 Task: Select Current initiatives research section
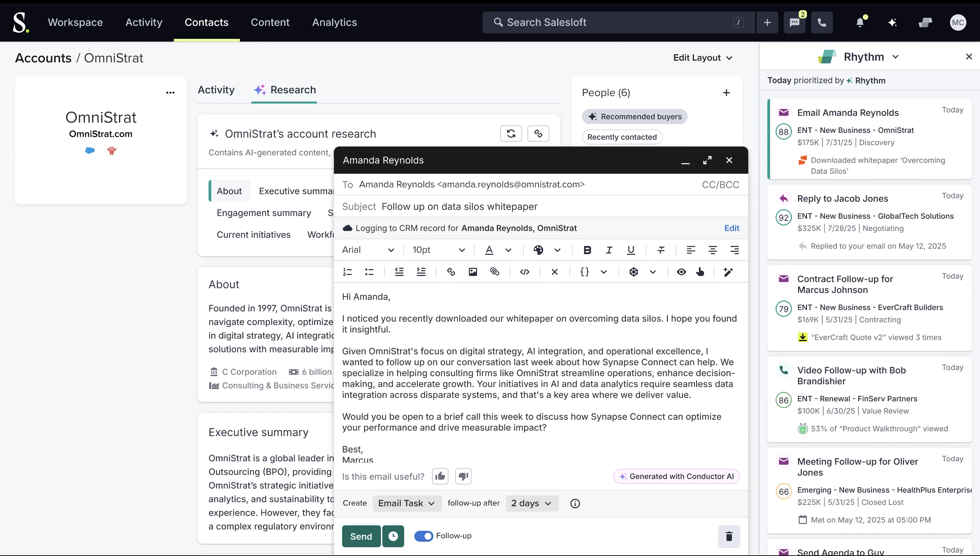(x=254, y=235)
